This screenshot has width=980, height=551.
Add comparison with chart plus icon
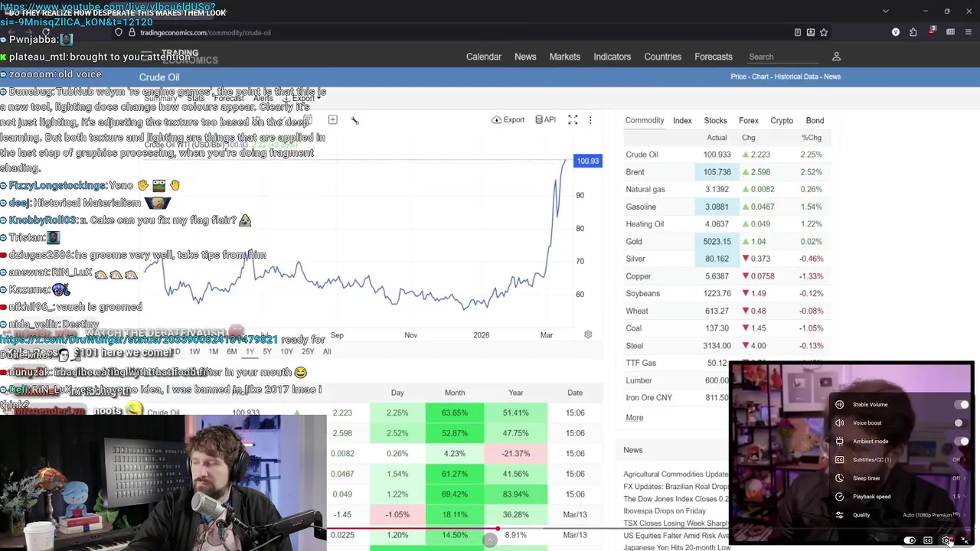coord(332,120)
